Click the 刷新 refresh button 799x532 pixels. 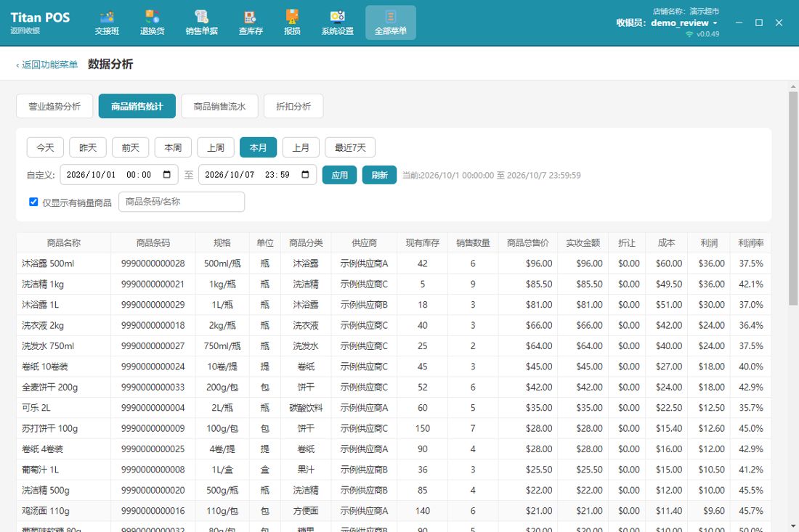(x=380, y=175)
